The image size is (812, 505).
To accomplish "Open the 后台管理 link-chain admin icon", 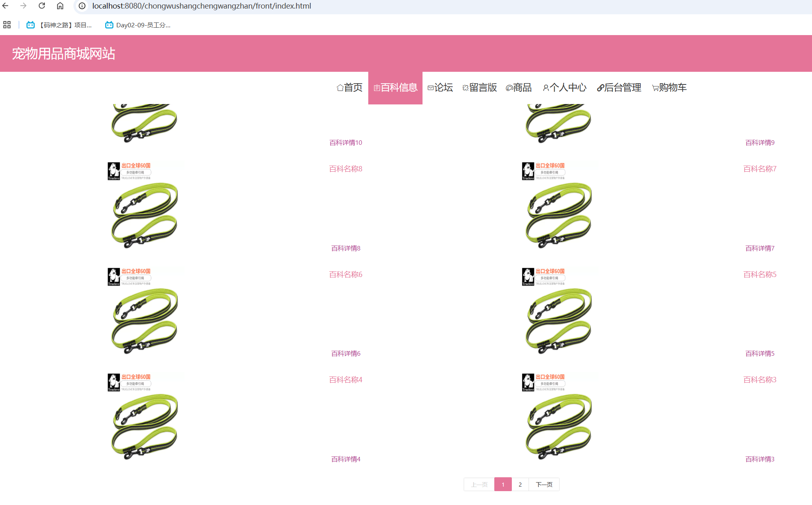I will [600, 88].
